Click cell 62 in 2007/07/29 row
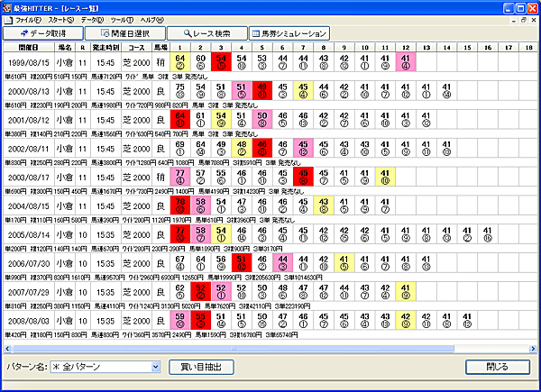This screenshot has width=541, height=392. 179,292
